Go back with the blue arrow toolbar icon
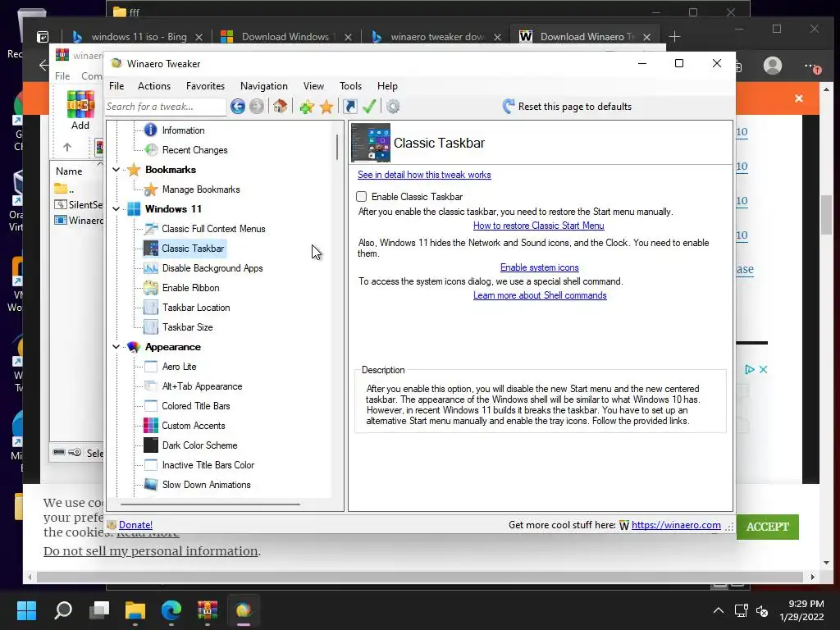 (238, 107)
